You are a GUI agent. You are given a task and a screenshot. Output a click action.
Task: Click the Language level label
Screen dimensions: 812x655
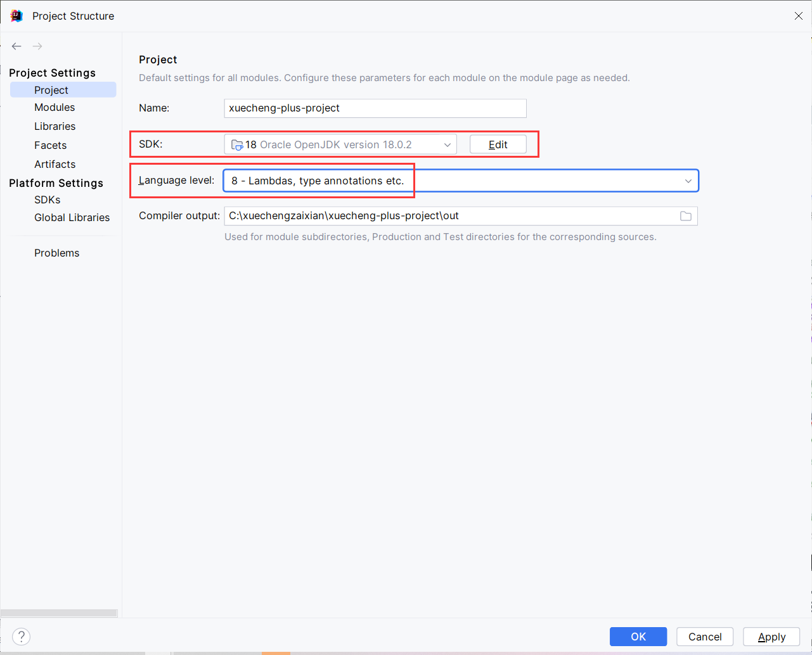177,181
